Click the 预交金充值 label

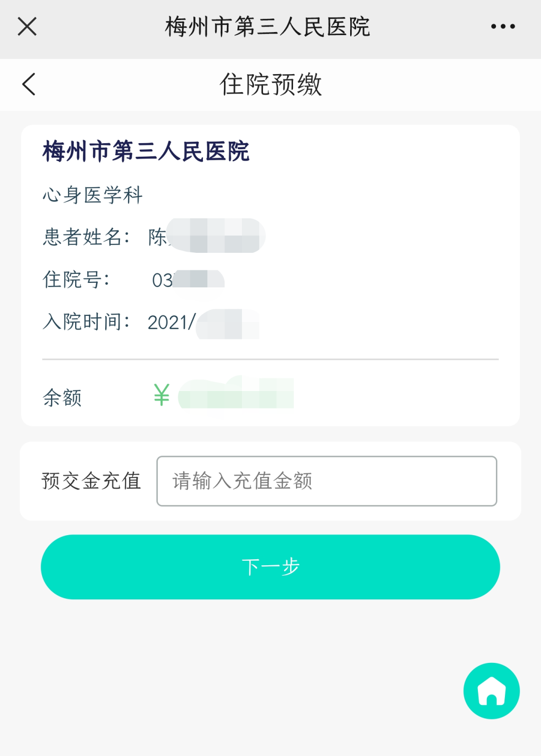point(91,481)
